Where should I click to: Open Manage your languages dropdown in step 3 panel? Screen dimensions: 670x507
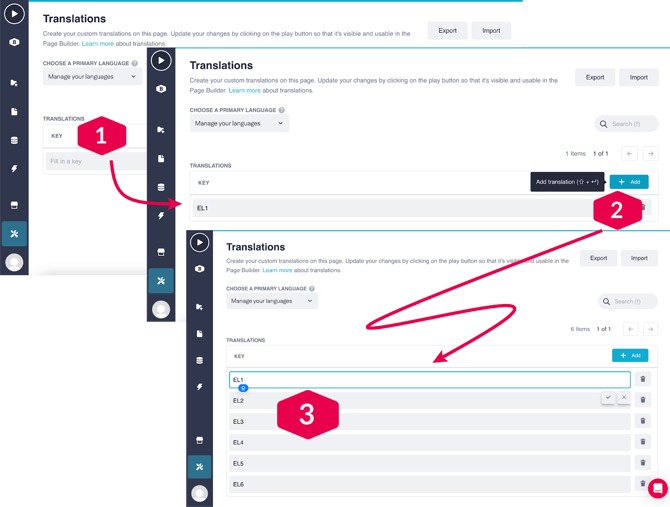coord(272,301)
